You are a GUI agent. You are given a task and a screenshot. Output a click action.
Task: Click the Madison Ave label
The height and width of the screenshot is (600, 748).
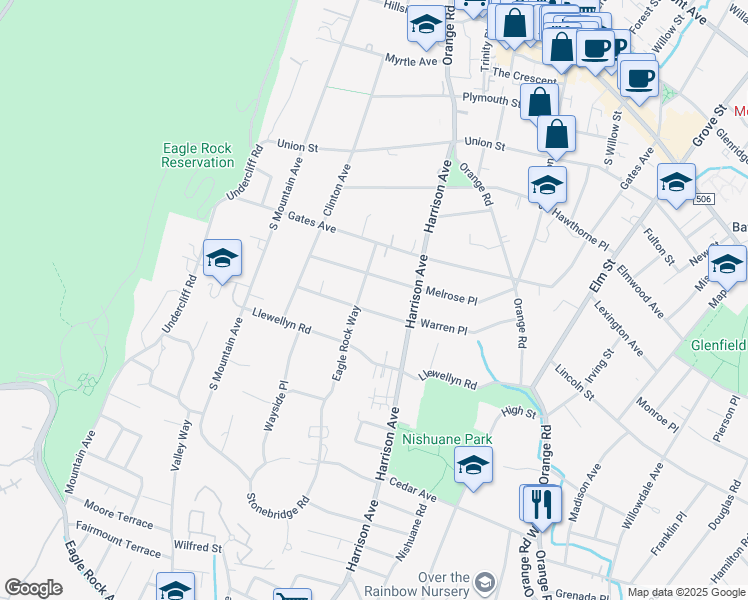(x=585, y=493)
